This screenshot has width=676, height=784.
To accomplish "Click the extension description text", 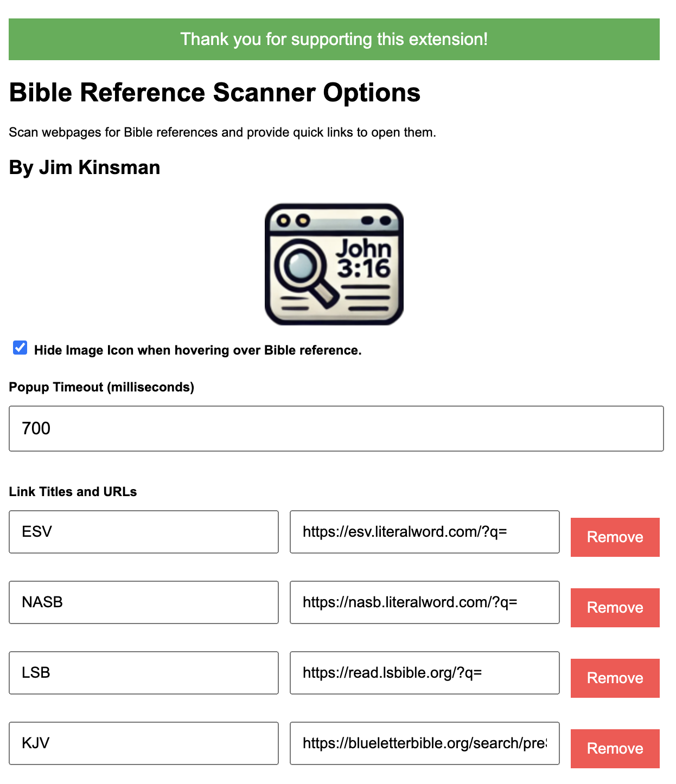I will point(222,132).
